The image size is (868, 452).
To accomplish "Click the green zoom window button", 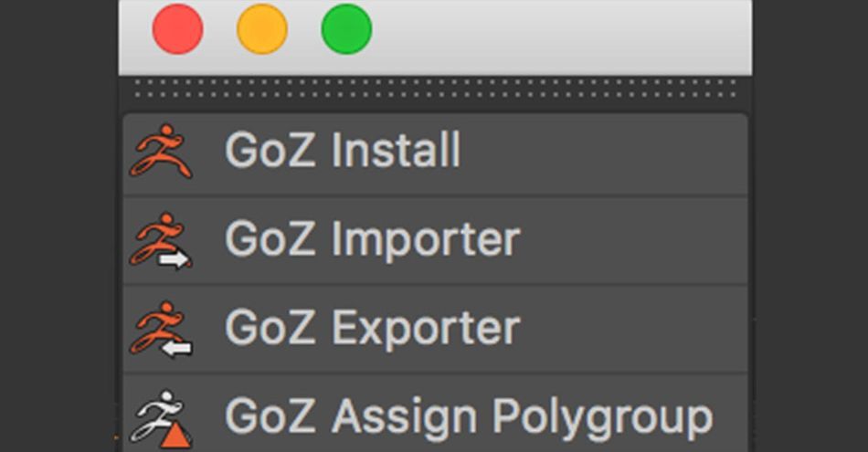I will (x=346, y=29).
